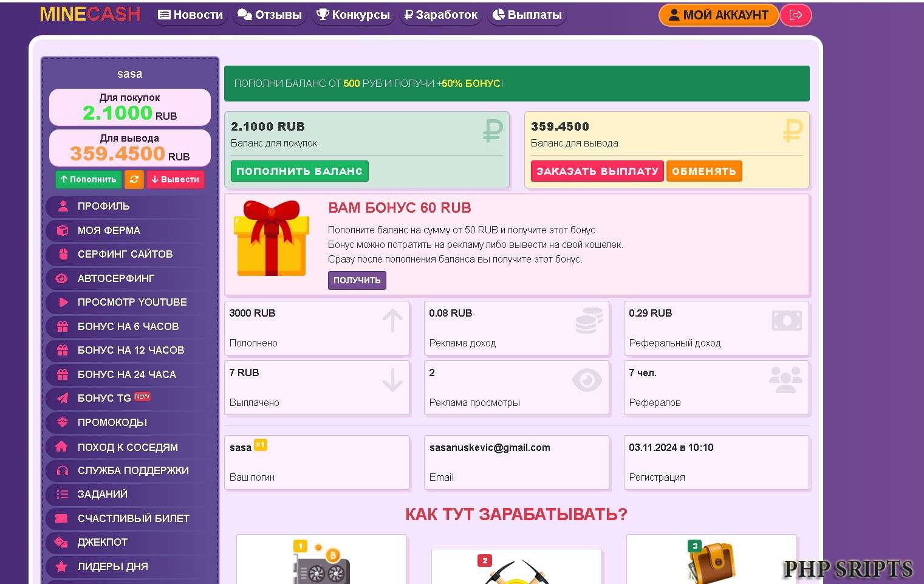Click the MINECASH logo
Viewport: 924px width, 584px height.
coord(89,14)
